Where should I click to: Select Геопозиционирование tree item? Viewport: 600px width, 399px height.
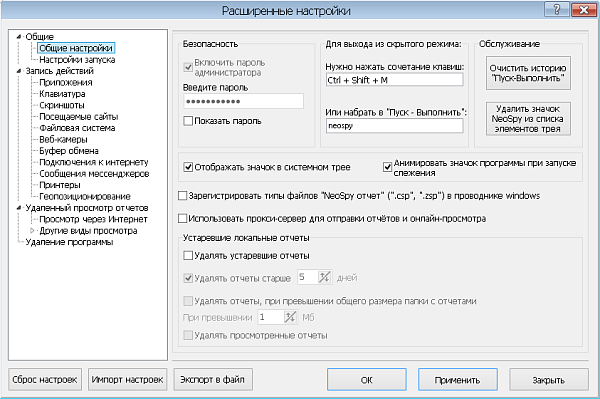click(x=85, y=196)
